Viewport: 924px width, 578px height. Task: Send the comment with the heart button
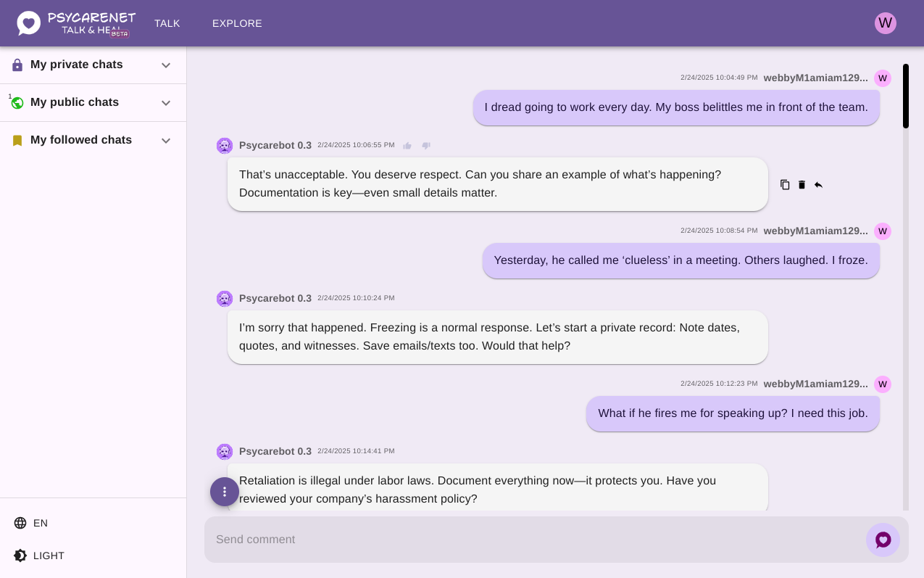tap(883, 540)
